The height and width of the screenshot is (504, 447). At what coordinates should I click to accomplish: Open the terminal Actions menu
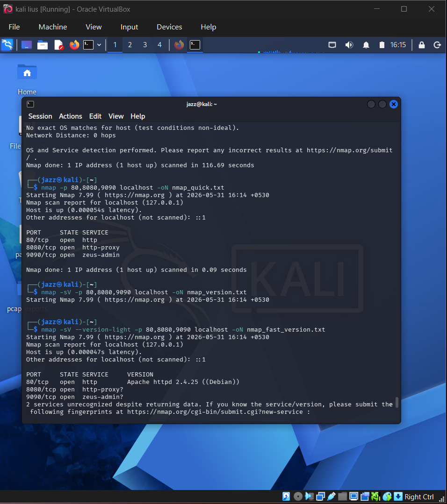pos(71,116)
